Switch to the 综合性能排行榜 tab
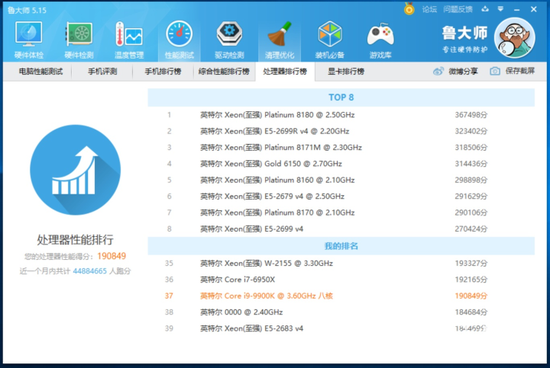The width and height of the screenshot is (550, 368). [224, 72]
